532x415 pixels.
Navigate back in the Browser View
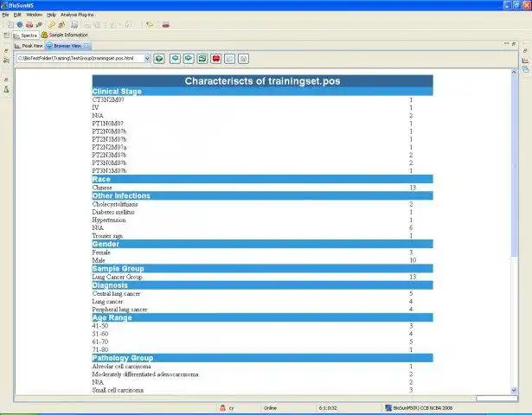click(x=175, y=59)
